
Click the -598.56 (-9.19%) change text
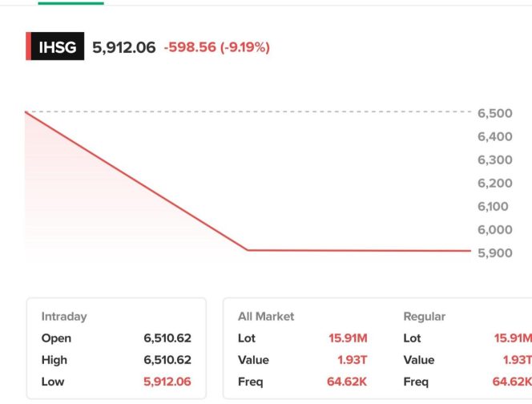click(216, 47)
